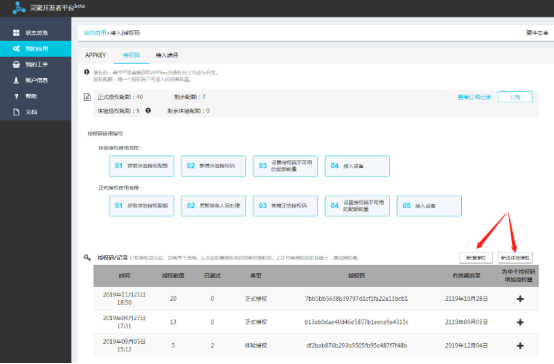Open the 帮助 sidebar menu item
Screen dimensions: 554x364
[31, 96]
